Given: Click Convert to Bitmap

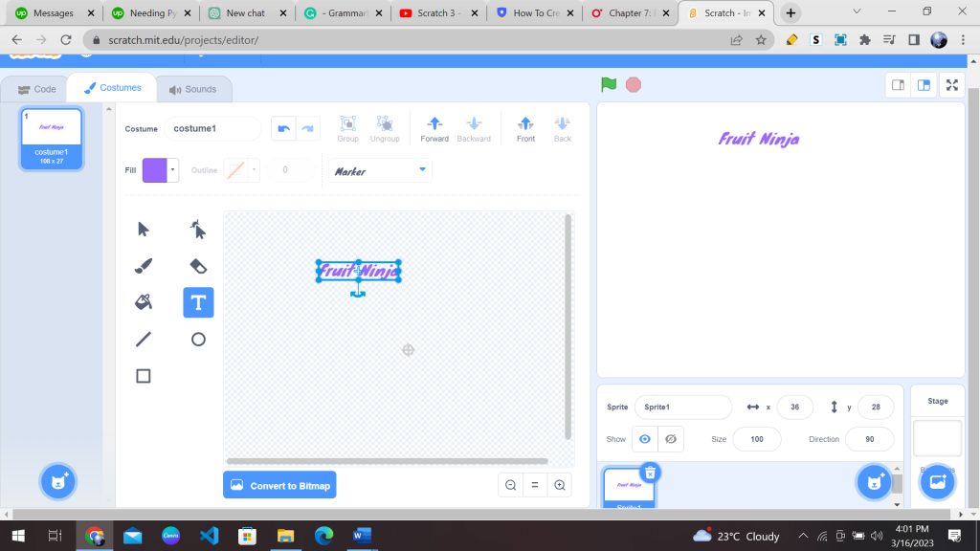Looking at the screenshot, I should (x=279, y=485).
